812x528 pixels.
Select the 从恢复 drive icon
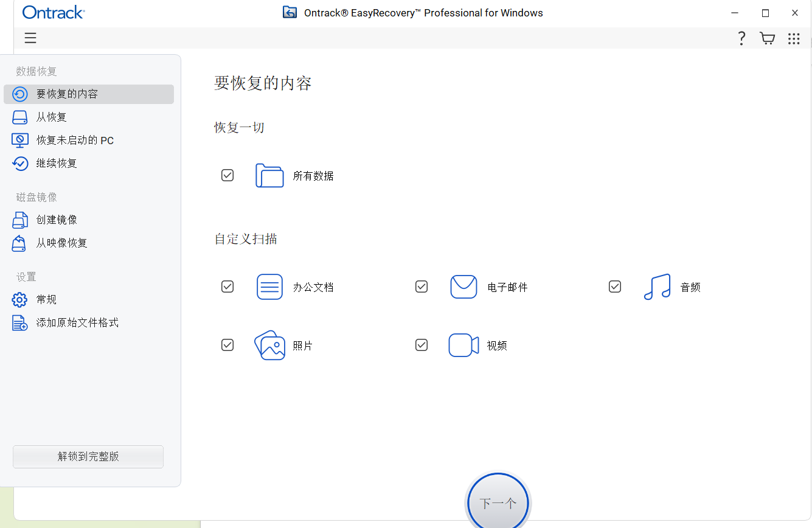click(20, 117)
